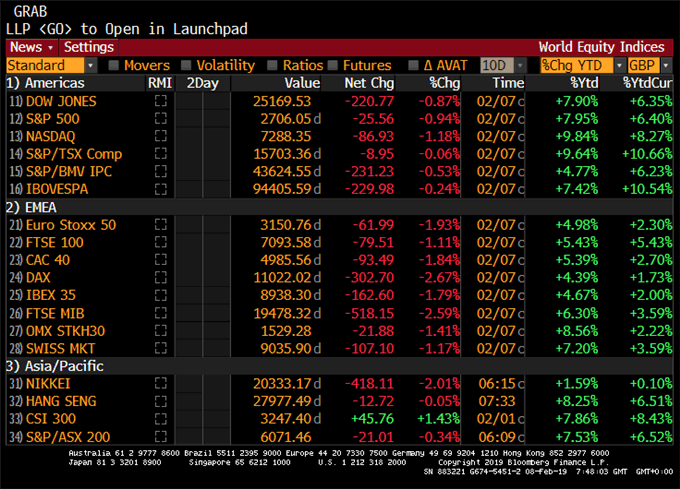680x489 pixels.
Task: Open the News menu
Action: tap(32, 47)
